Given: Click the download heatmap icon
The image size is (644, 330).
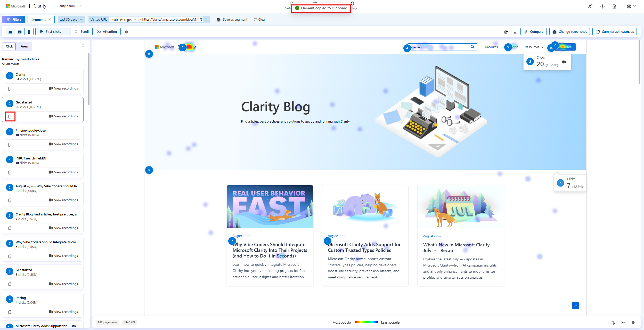Looking at the screenshot, I should 515,31.
